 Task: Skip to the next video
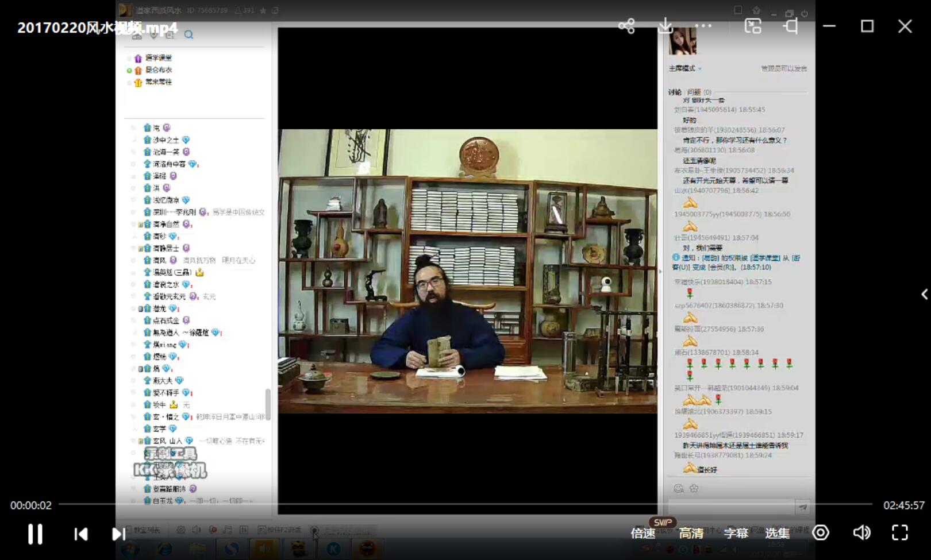coord(118,534)
